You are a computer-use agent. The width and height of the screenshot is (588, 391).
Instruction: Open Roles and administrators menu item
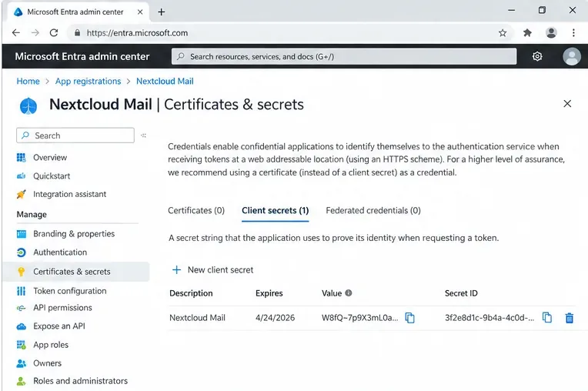point(80,381)
